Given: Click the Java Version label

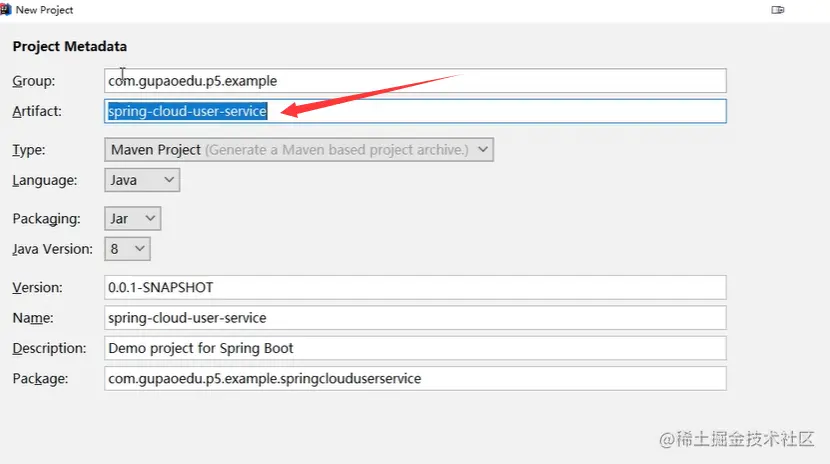Looking at the screenshot, I should [52, 249].
